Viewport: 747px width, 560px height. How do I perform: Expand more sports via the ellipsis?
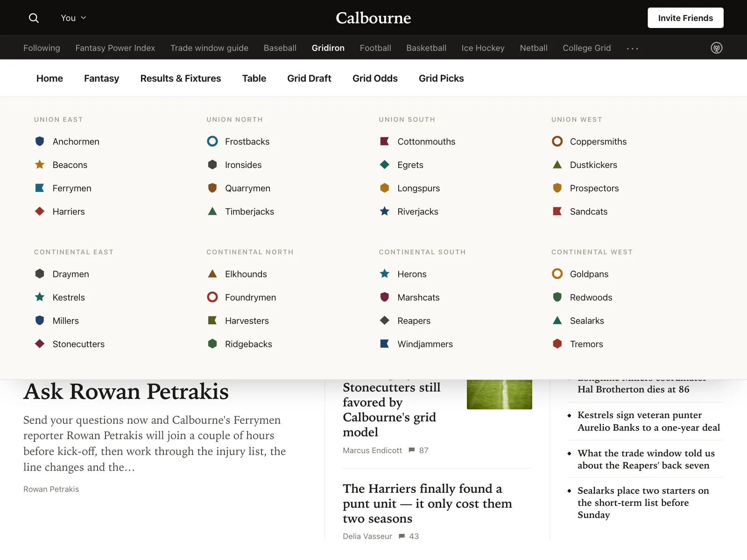pyautogui.click(x=632, y=48)
